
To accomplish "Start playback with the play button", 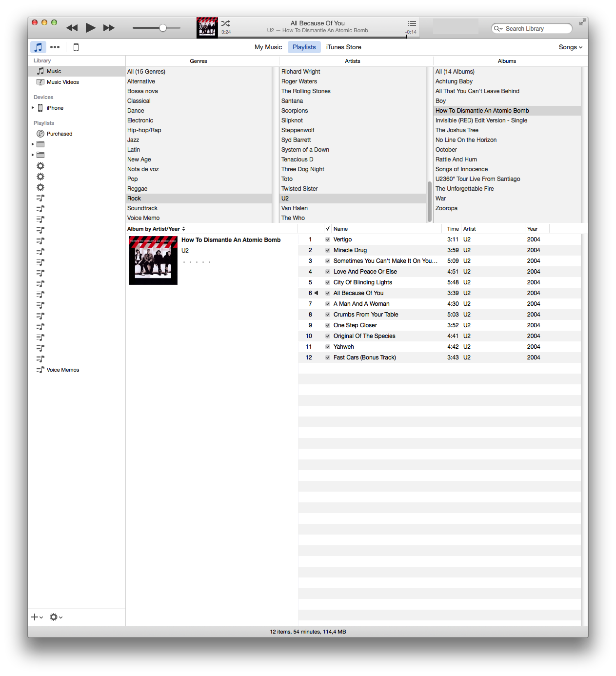I will [90, 28].
